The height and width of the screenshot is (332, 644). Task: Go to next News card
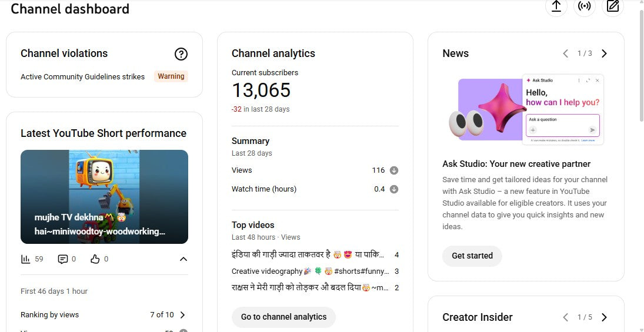click(x=604, y=53)
